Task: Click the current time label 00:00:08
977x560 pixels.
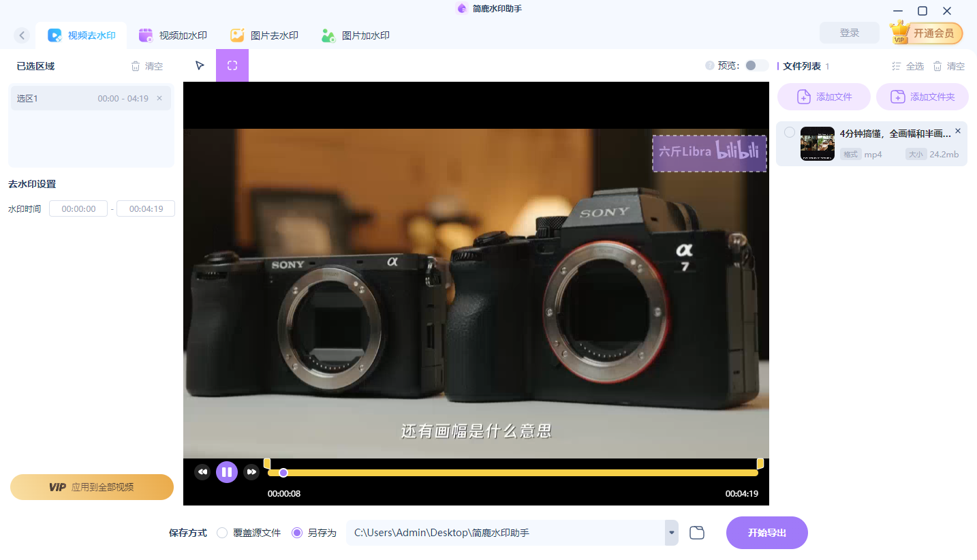Action: click(x=284, y=494)
